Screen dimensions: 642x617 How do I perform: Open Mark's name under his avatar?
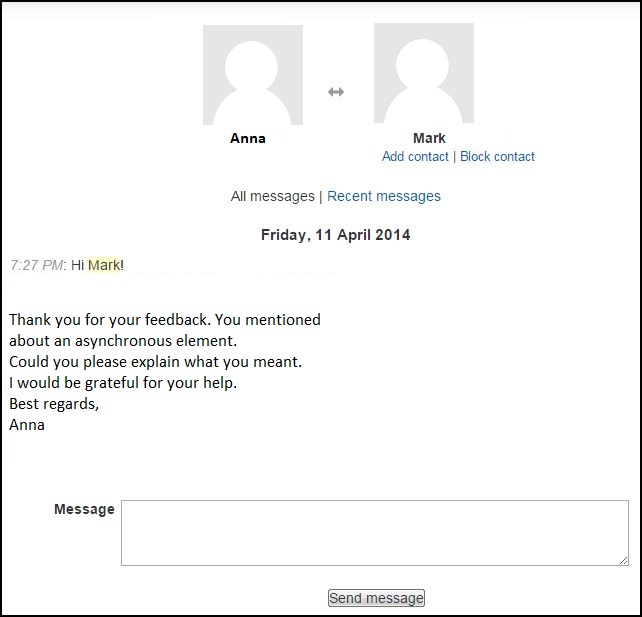[429, 138]
